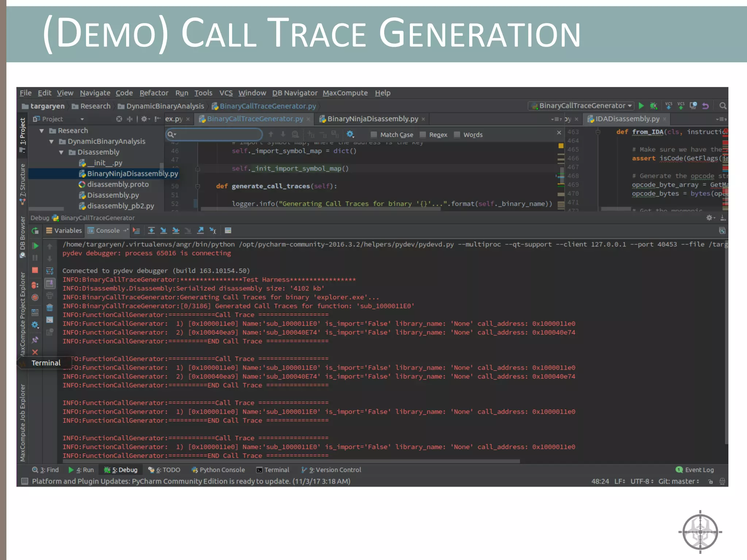
Task: Change UTF-8 file encoding
Action: pyautogui.click(x=642, y=481)
